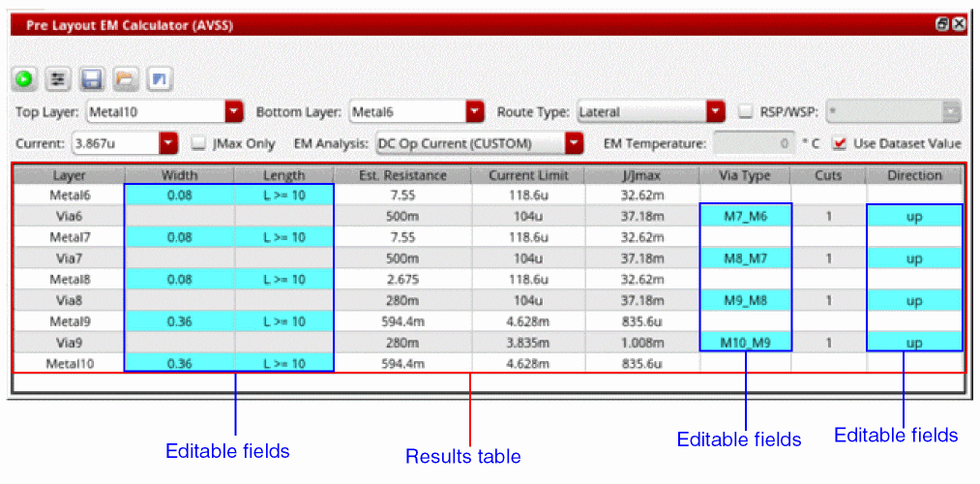Click Metal9 current limit 4.628m
980x484 pixels.
[x=528, y=321]
